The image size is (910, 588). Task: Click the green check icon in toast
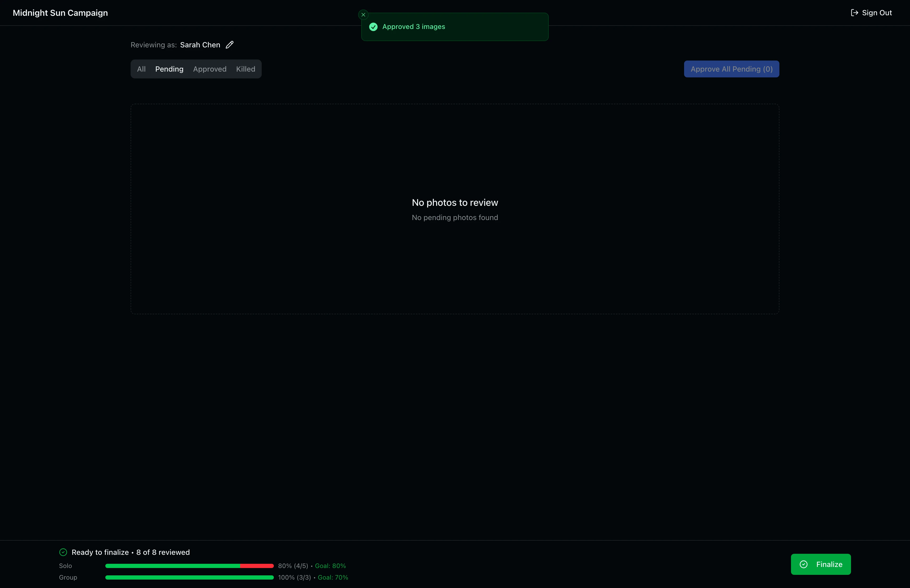point(373,27)
